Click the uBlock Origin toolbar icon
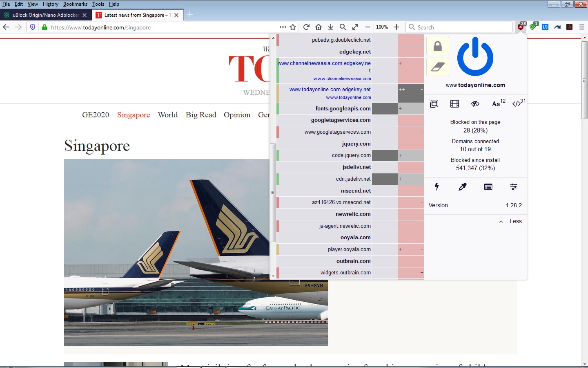The height and width of the screenshot is (368, 588). coord(521,27)
